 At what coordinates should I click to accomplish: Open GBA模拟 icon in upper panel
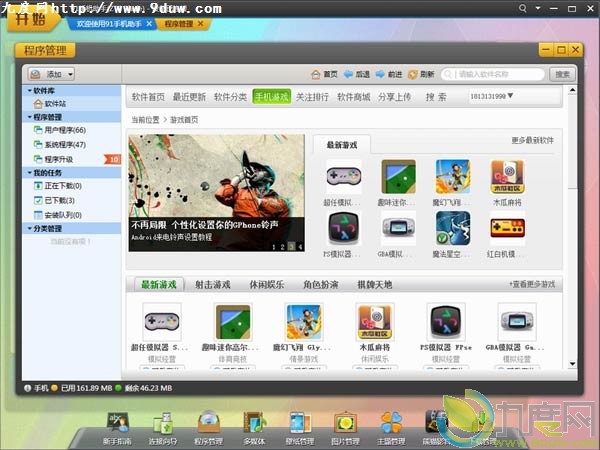coord(398,228)
